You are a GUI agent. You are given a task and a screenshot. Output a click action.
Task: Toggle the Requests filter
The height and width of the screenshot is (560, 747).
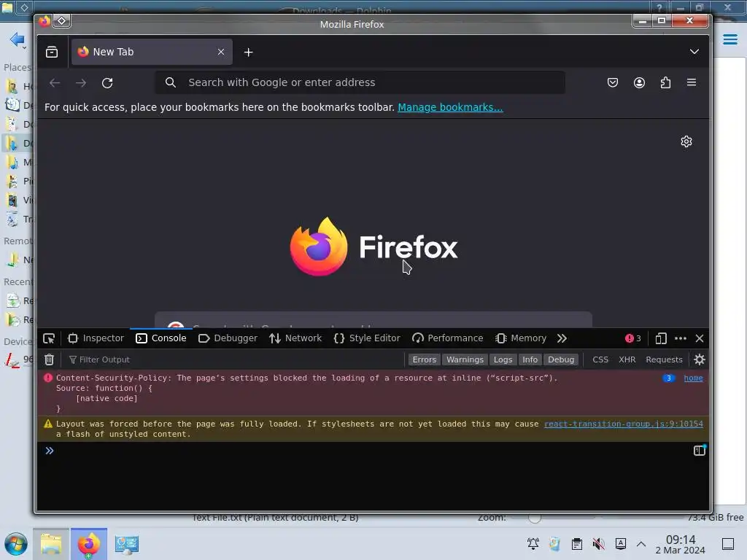click(664, 359)
